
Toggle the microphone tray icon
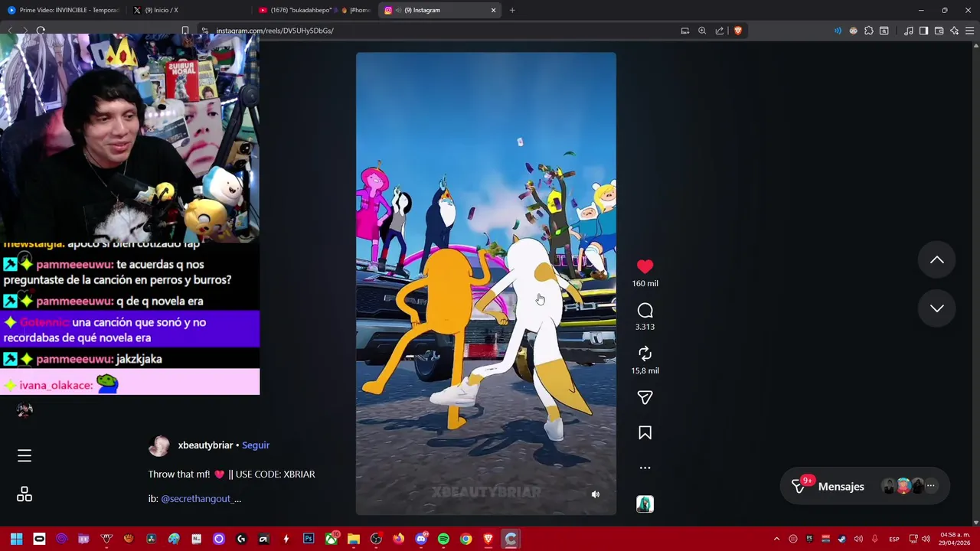tap(874, 539)
